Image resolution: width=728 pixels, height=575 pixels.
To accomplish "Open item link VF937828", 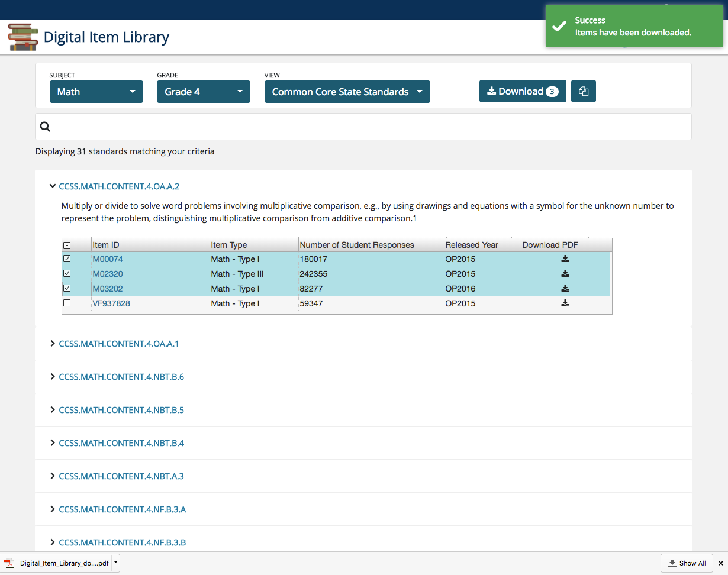I will 111,303.
